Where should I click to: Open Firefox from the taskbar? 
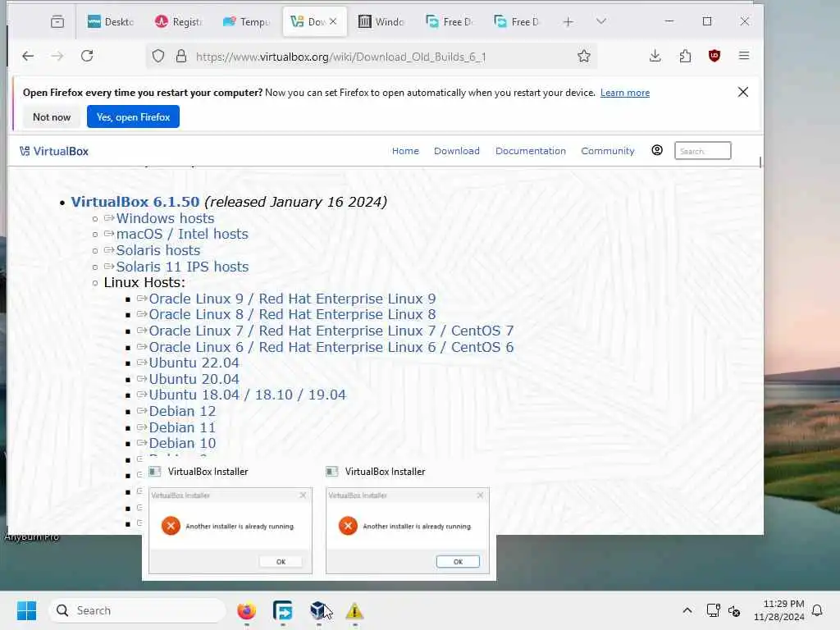246,610
